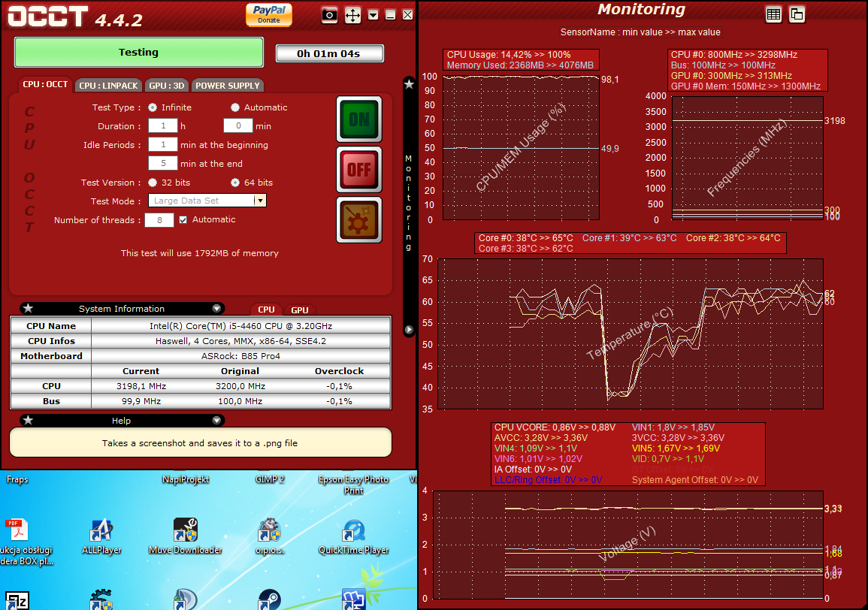Open the POWER SUPPLY tab
Viewport: 868px width, 610px height.
[228, 85]
